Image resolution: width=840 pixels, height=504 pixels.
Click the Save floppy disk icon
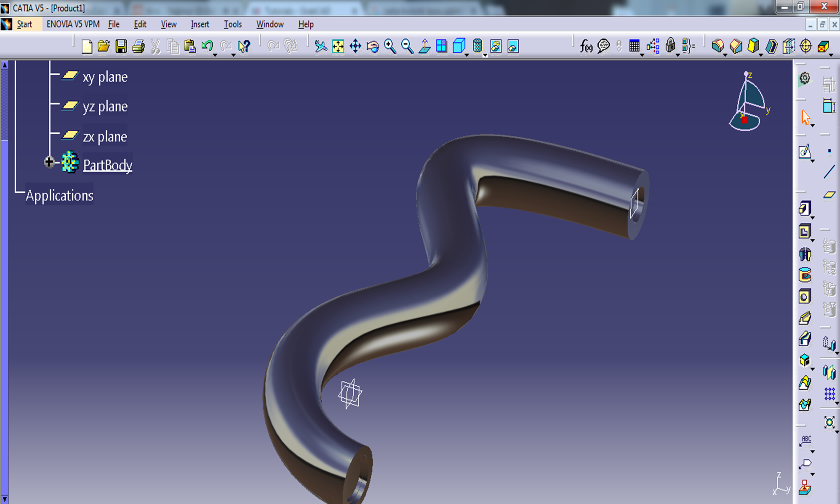(121, 46)
